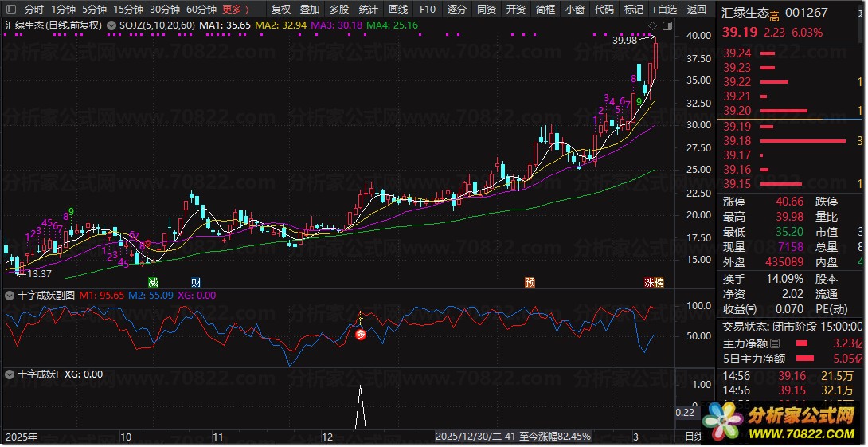Click the orange 预 event marker

point(530,283)
